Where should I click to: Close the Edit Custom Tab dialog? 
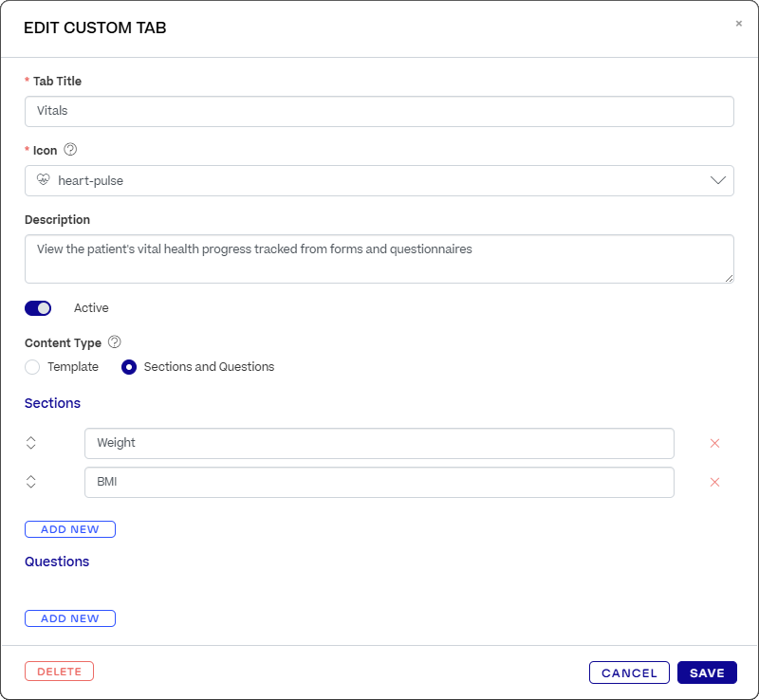(739, 24)
